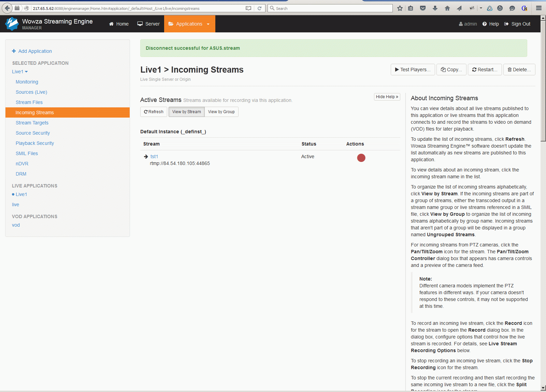Image resolution: width=546 pixels, height=392 pixels.
Task: Open SMIL Files page
Action: point(27,153)
